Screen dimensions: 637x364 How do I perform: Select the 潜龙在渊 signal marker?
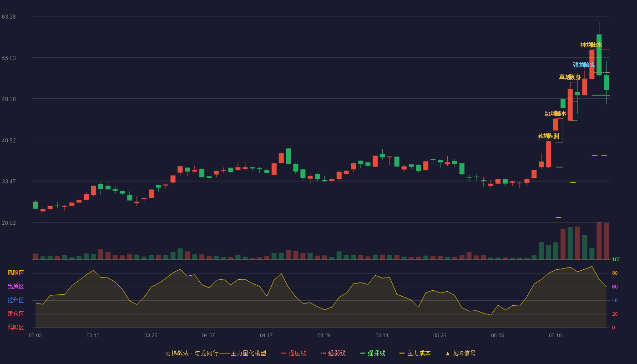click(x=548, y=136)
